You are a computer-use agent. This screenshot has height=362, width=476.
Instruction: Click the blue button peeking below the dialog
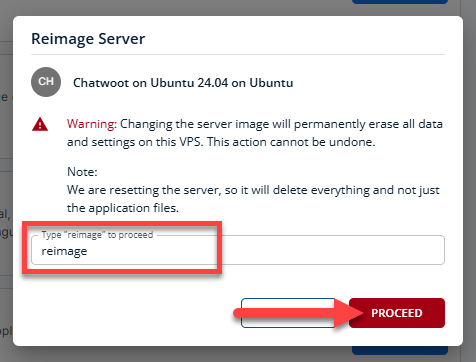click(x=400, y=351)
